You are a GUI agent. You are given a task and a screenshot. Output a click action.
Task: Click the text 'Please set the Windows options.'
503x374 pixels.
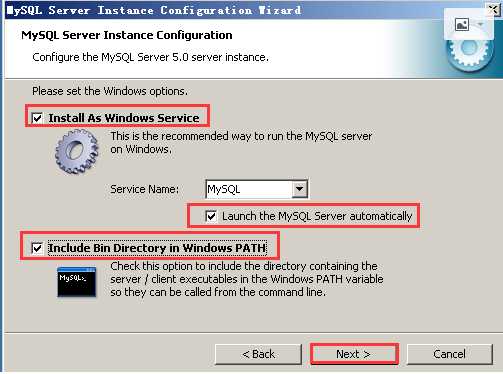(x=110, y=91)
